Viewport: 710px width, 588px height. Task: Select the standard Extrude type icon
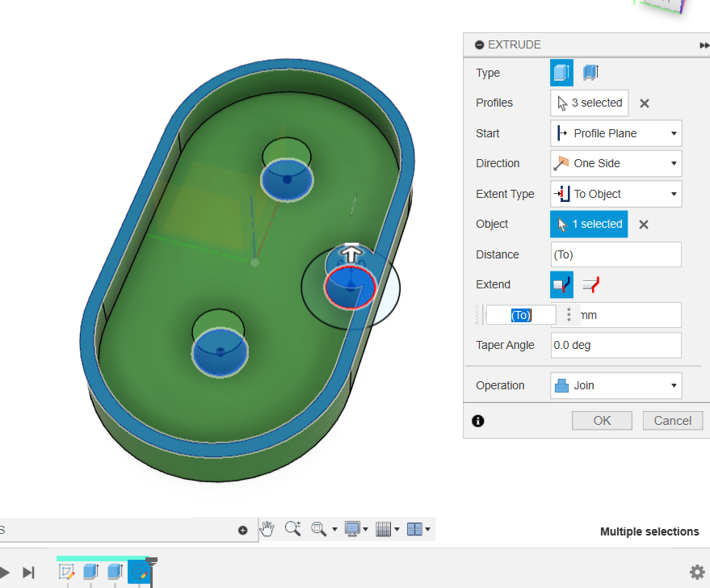(561, 73)
